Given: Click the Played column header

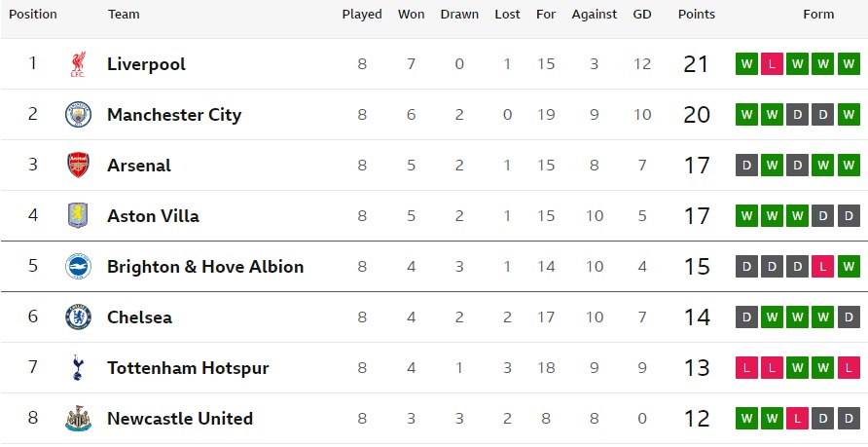Looking at the screenshot, I should tap(362, 15).
